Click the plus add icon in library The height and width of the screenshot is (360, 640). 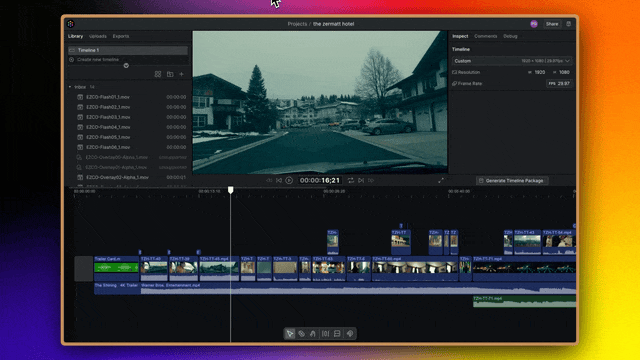pyautogui.click(x=182, y=74)
